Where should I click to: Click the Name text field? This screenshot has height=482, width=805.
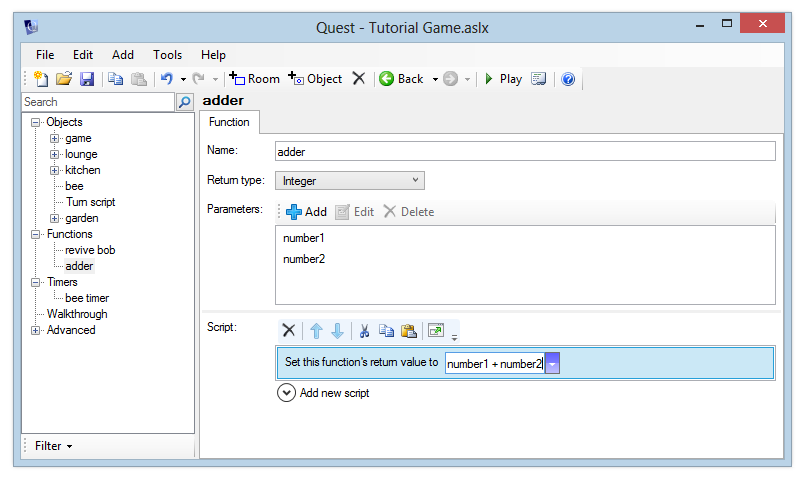(x=525, y=151)
